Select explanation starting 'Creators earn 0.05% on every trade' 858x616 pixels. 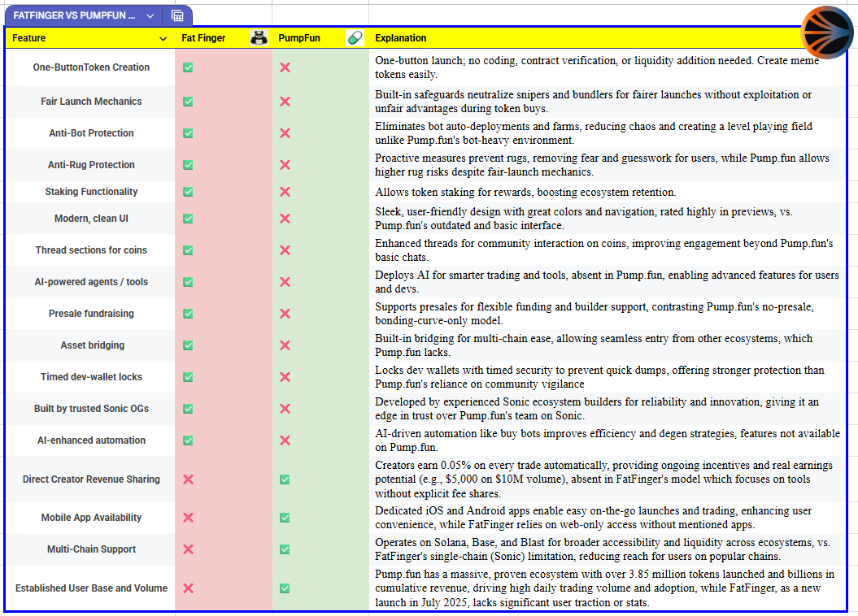(x=608, y=479)
